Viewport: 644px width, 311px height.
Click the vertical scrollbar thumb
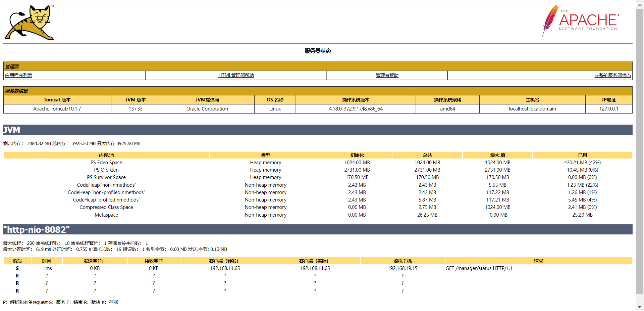640,151
